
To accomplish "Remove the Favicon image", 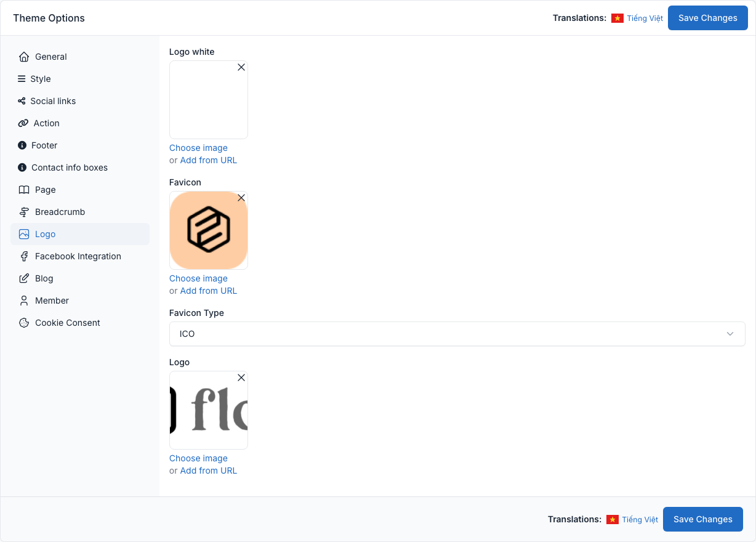I will pos(241,198).
